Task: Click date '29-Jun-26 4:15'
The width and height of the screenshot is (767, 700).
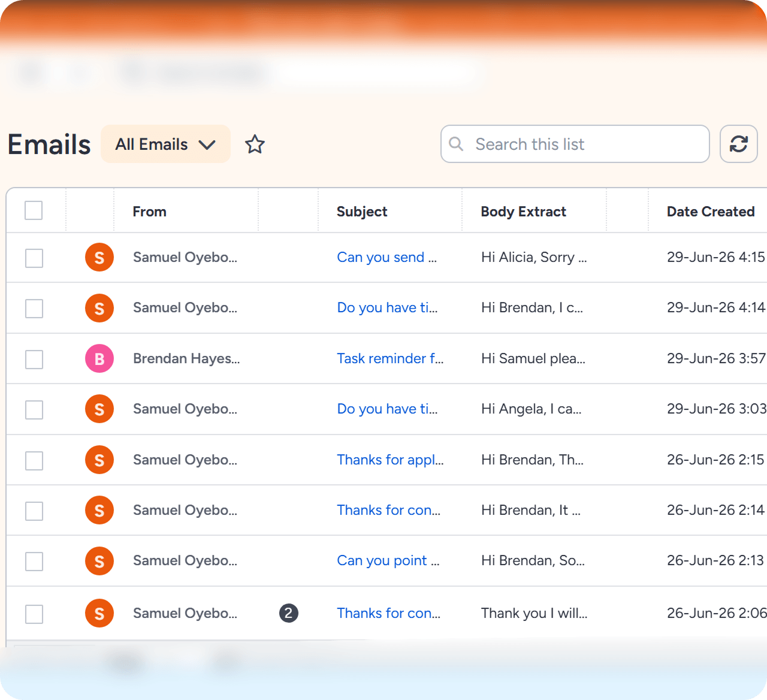Action: click(x=716, y=257)
